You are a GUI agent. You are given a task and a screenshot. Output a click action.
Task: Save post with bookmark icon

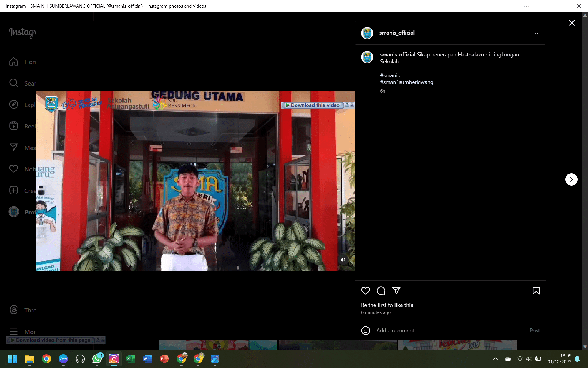[x=536, y=291]
